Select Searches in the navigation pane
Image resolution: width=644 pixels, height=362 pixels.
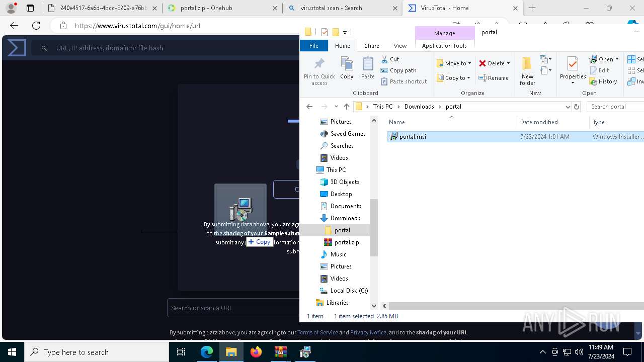(342, 146)
